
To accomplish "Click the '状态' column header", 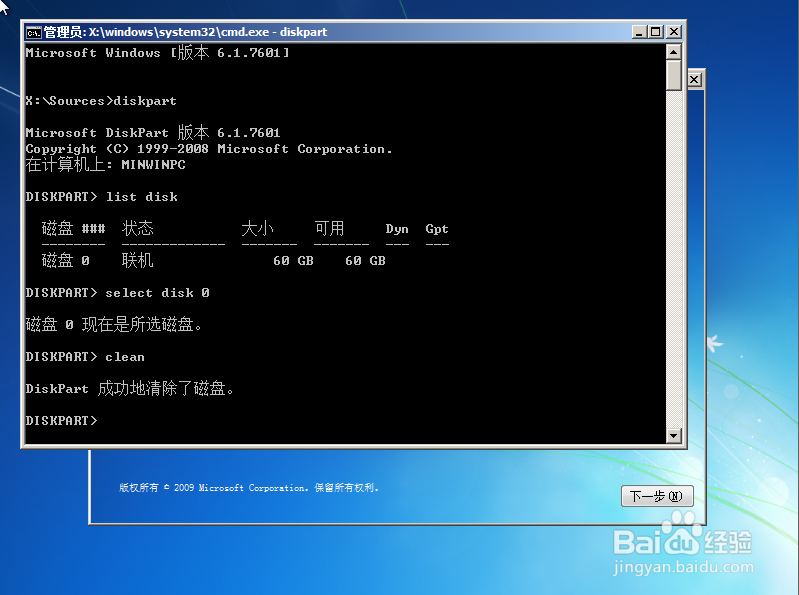I will click(x=138, y=229).
